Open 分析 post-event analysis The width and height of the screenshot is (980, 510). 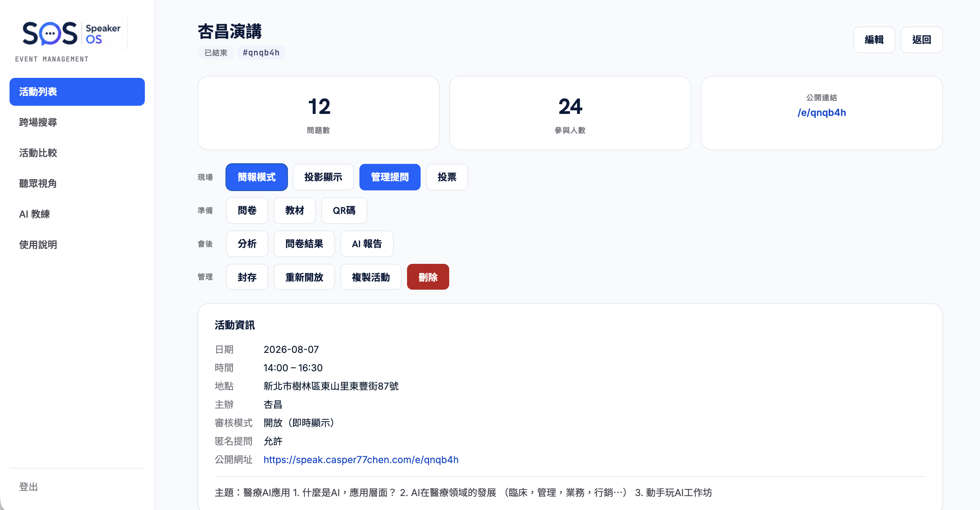(x=247, y=244)
